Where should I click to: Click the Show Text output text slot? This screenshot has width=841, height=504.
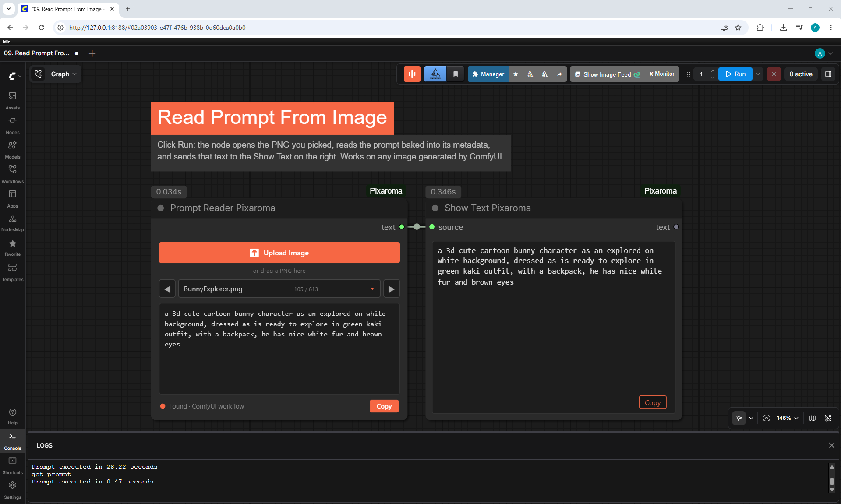pyautogui.click(x=676, y=227)
